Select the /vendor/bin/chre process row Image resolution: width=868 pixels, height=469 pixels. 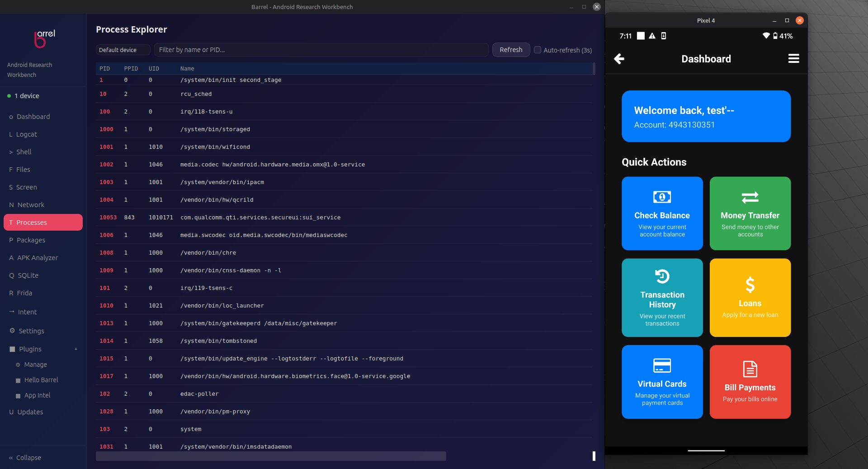(x=344, y=253)
